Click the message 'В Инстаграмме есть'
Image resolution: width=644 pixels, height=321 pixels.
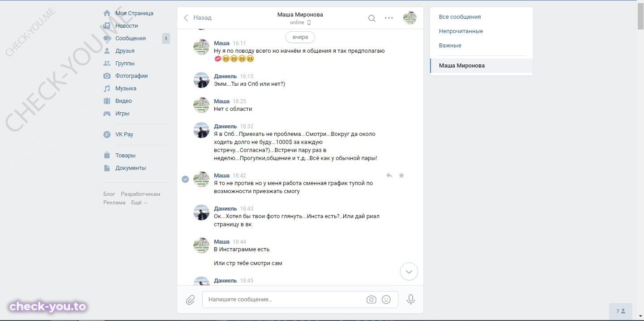coord(242,249)
